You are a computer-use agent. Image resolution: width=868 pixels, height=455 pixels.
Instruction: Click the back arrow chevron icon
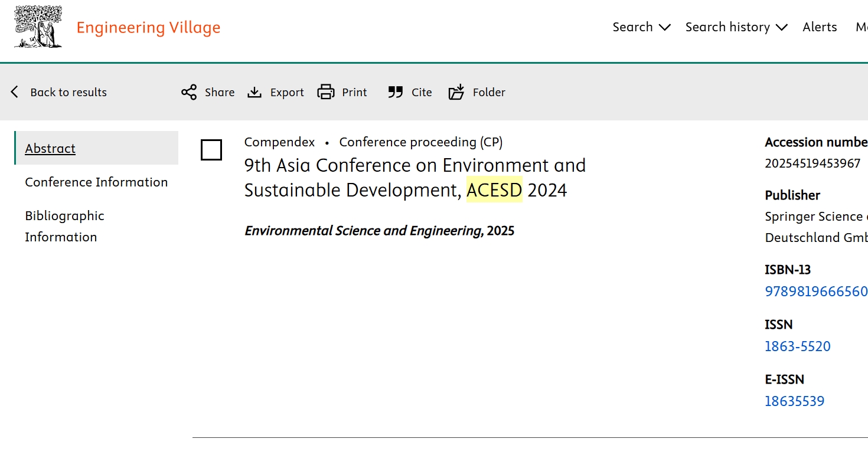(x=15, y=92)
